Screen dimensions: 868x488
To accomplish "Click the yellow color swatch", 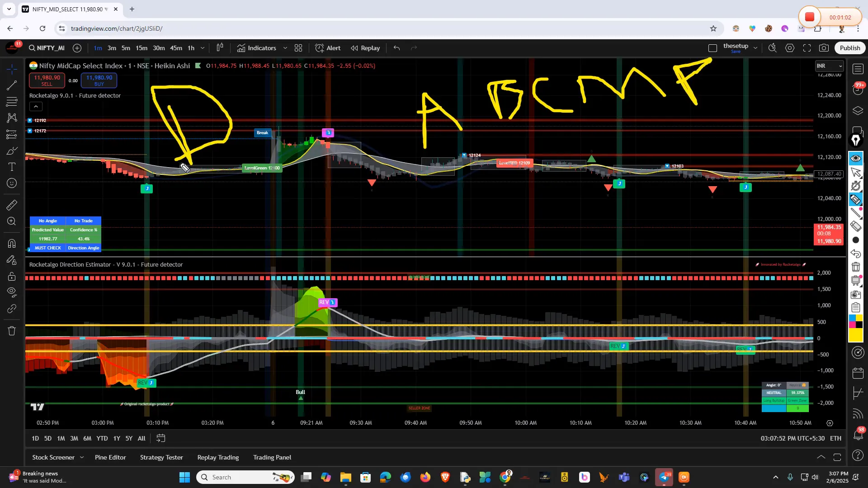I will [855, 335].
